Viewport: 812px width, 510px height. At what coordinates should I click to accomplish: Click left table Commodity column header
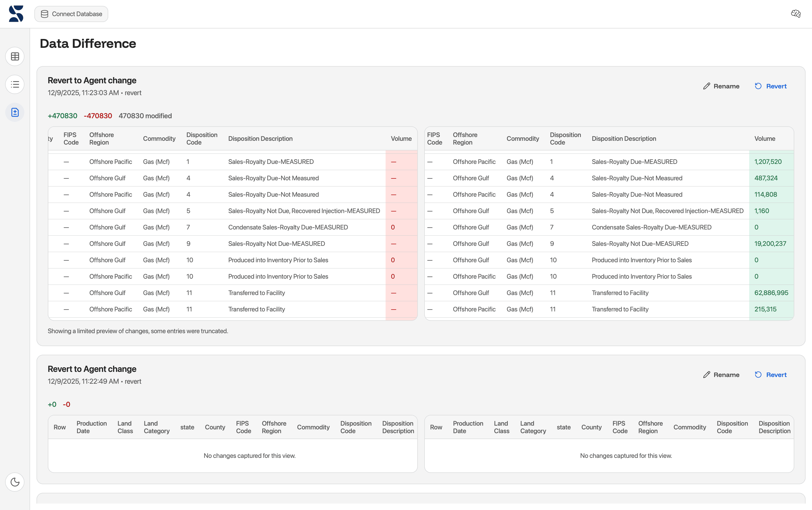(159, 139)
